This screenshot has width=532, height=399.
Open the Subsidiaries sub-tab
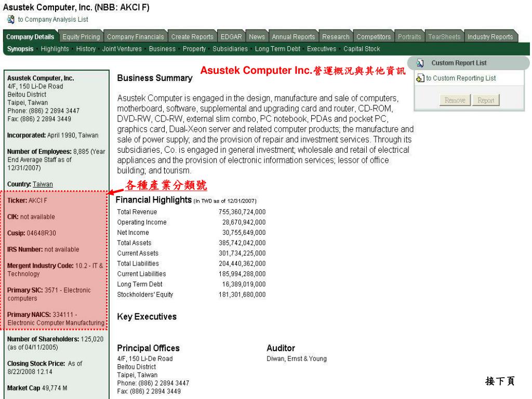point(230,49)
